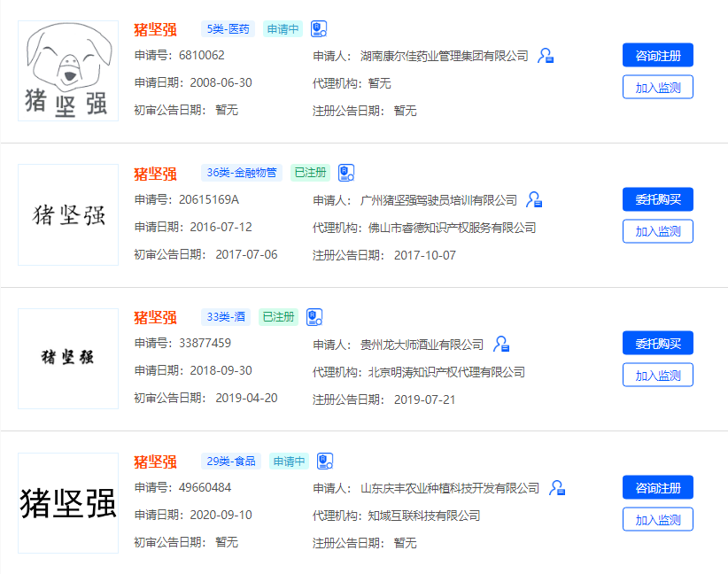Click applicant icon after 贵州龙大师酒业有限公司
728x574 pixels.
tap(501, 344)
